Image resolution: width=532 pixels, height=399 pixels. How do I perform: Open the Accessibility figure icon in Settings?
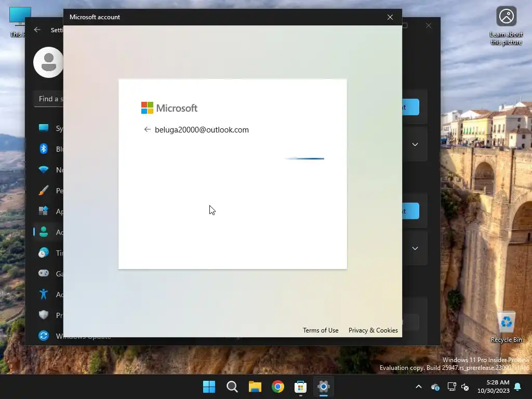pyautogui.click(x=44, y=294)
